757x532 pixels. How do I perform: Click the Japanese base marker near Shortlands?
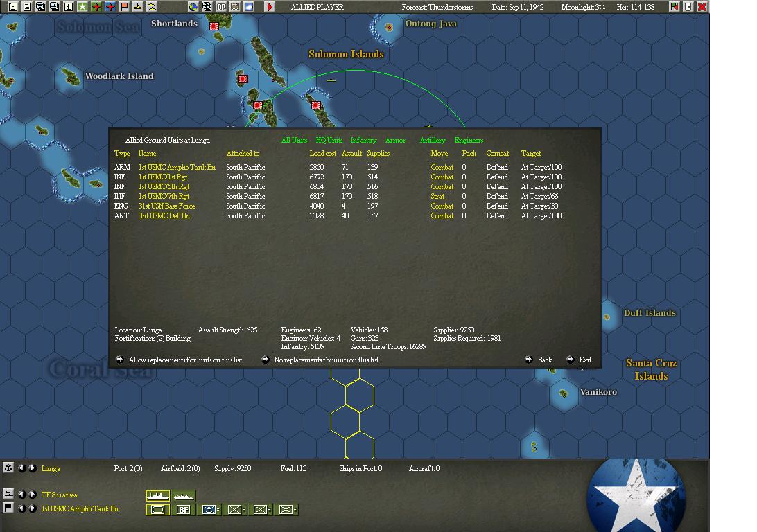coord(214,26)
